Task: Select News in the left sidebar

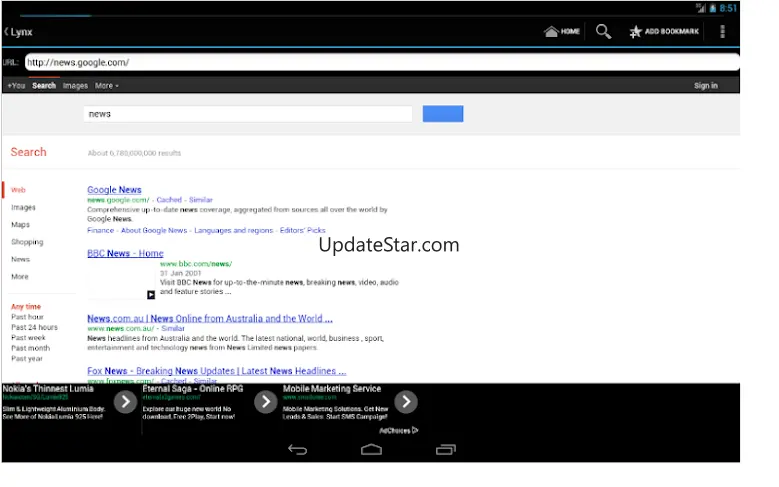Action: tap(20, 259)
